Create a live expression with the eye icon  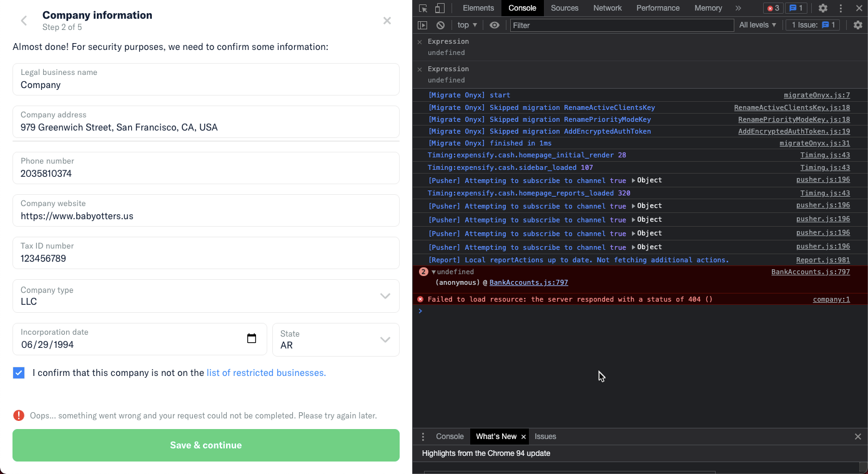point(495,25)
